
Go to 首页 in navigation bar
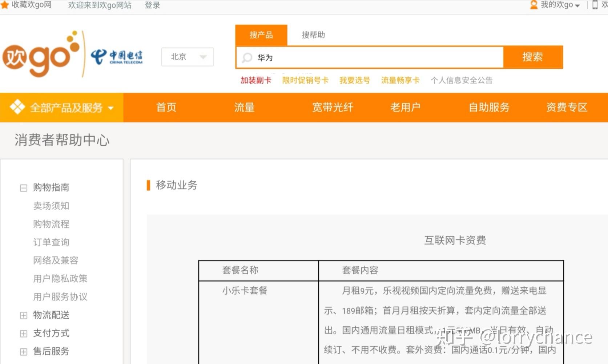tap(166, 107)
